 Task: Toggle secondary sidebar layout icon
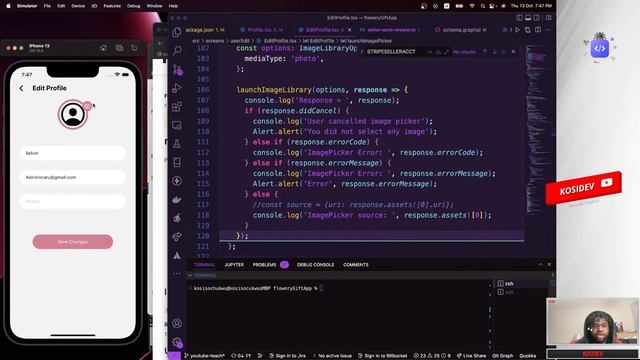tap(537, 18)
